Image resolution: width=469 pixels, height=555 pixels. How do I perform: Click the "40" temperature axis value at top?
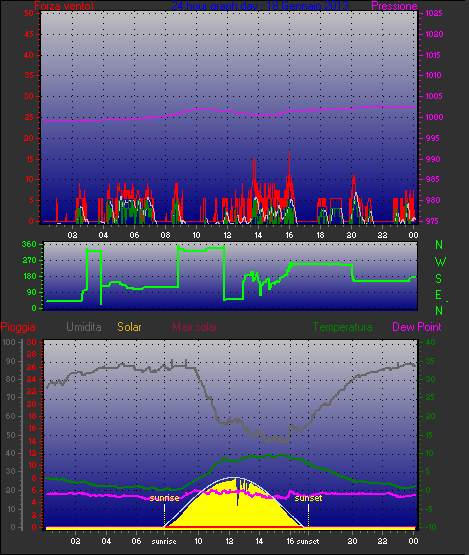430,342
